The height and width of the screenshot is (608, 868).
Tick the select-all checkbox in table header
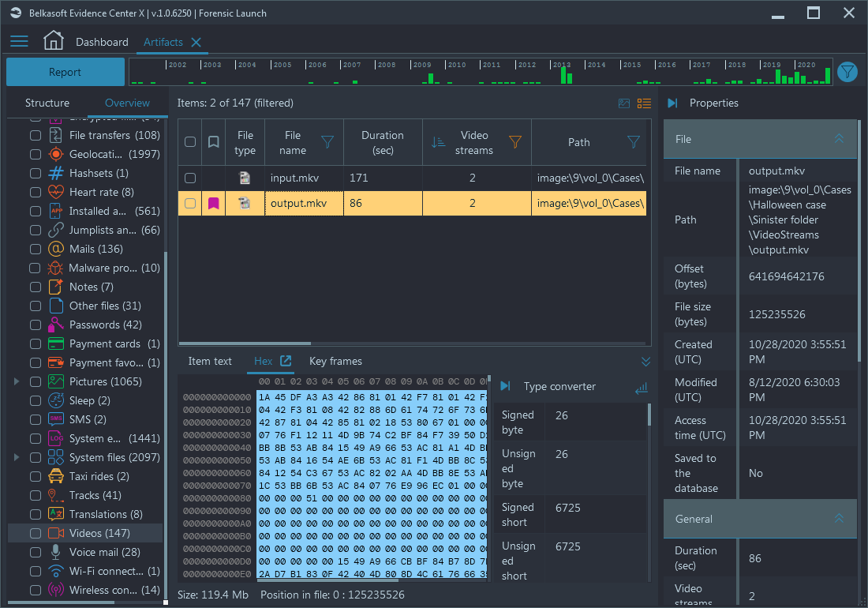pos(190,142)
